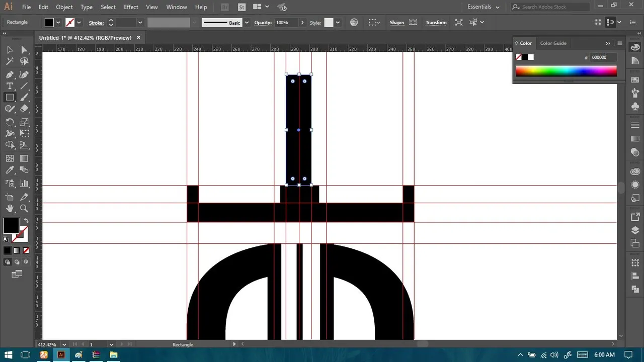The height and width of the screenshot is (362, 644).
Task: Open stroke color dropdown in control bar
Action: coord(79,23)
